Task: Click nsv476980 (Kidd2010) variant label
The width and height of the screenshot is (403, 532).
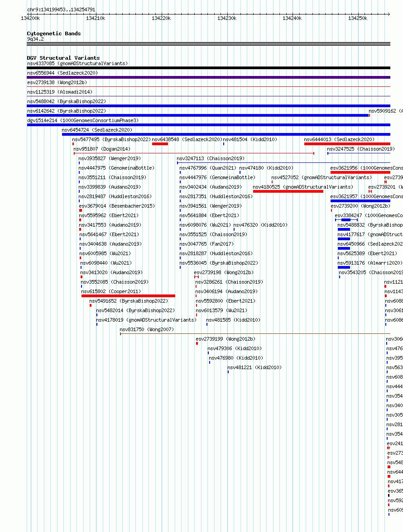Action: pos(236,358)
